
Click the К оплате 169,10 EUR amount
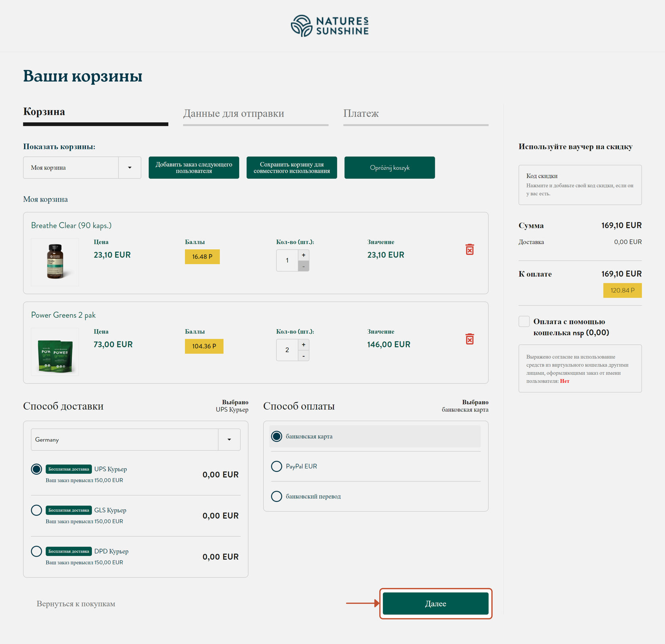[621, 274]
